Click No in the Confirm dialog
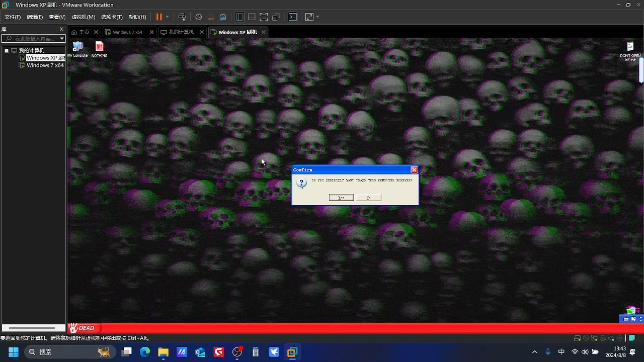Screen dimensions: 644x362 click(368, 198)
